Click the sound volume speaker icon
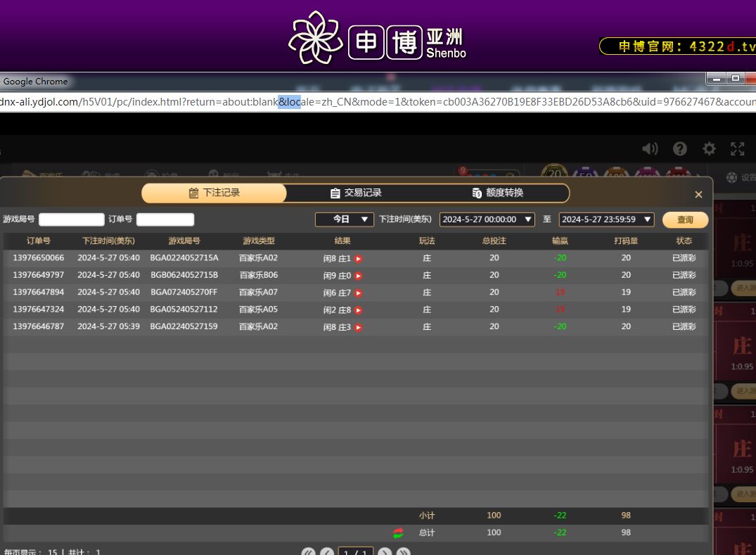The height and width of the screenshot is (555, 756). coord(650,148)
